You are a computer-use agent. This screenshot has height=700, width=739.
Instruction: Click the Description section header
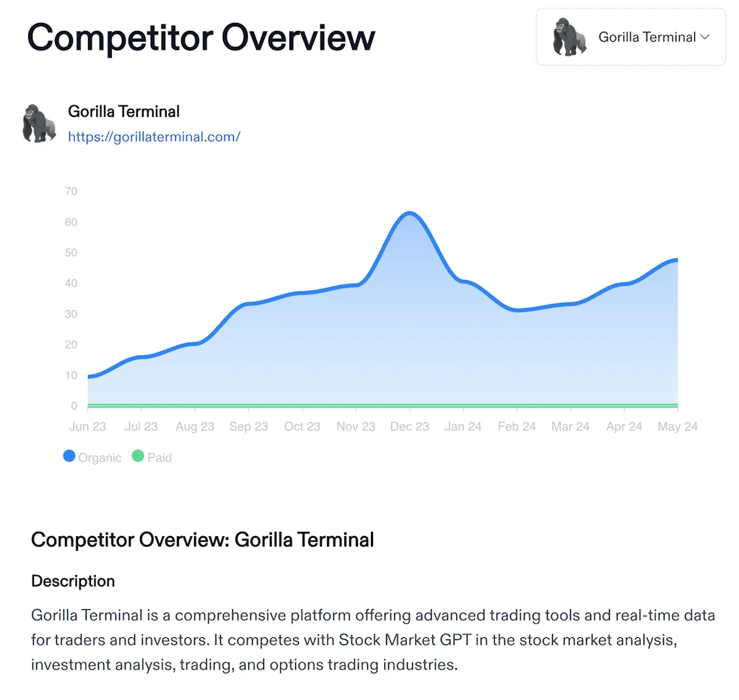click(x=73, y=581)
